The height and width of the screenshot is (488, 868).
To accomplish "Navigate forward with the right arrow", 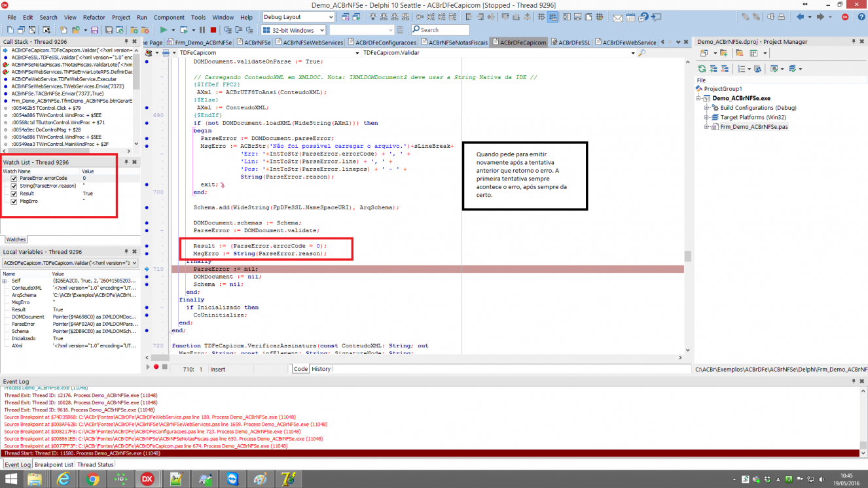I will tap(819, 17).
